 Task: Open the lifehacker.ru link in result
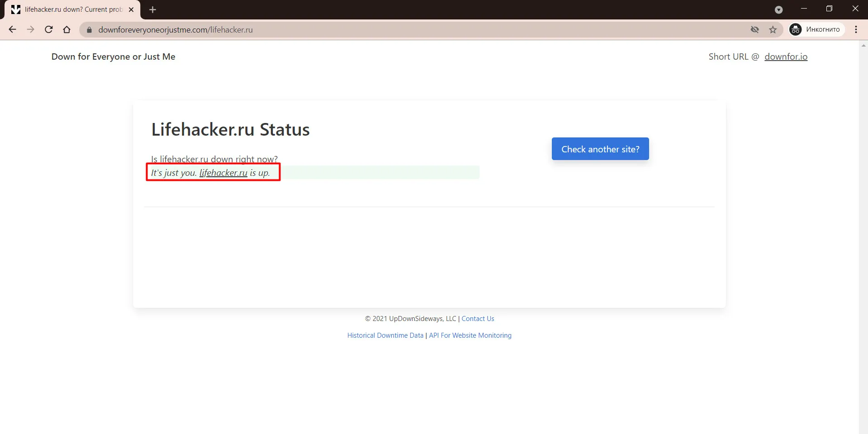(223, 173)
